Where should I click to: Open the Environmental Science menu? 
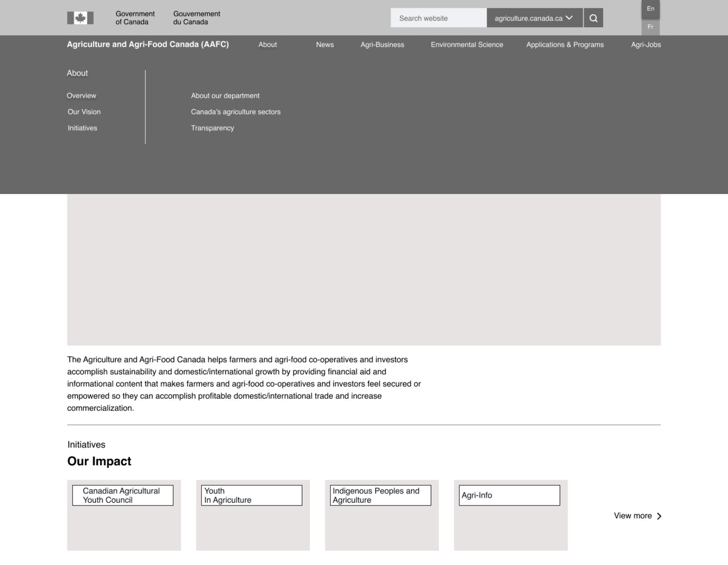467,45
